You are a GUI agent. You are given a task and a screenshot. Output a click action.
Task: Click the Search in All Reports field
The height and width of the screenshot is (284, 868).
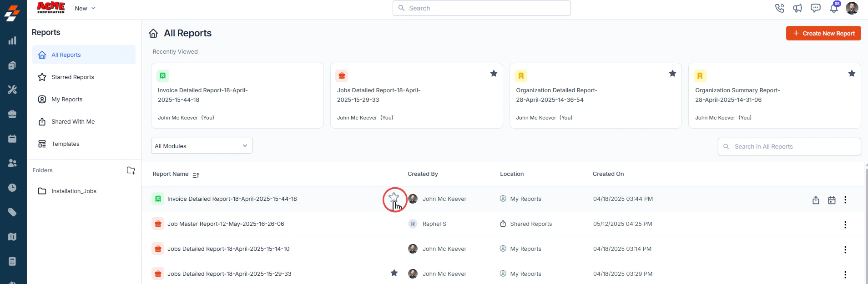click(x=789, y=146)
